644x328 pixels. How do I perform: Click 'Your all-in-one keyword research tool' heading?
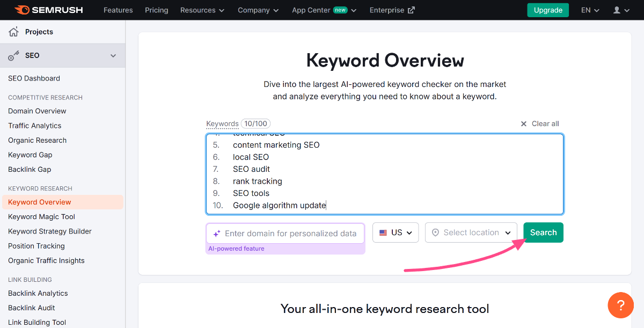(385, 309)
